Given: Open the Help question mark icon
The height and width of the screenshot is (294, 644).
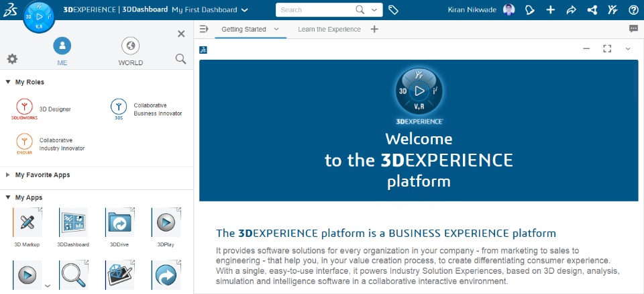Looking at the screenshot, I should click(634, 10).
